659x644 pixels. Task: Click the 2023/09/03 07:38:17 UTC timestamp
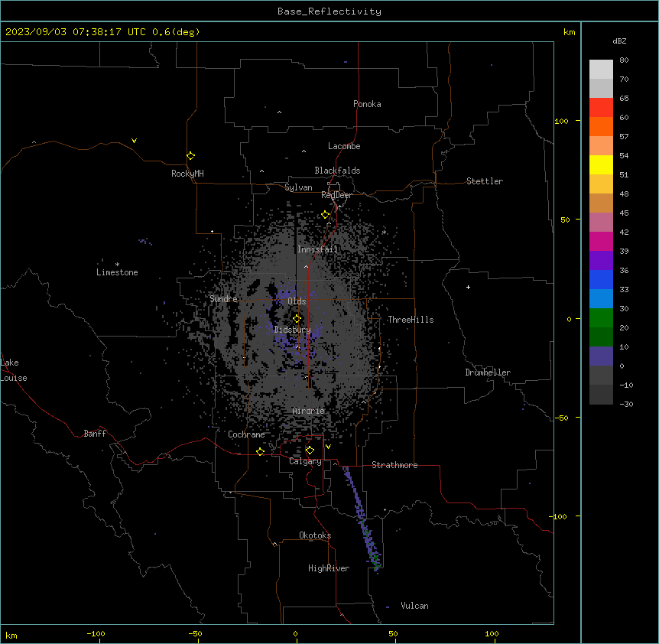(76, 32)
